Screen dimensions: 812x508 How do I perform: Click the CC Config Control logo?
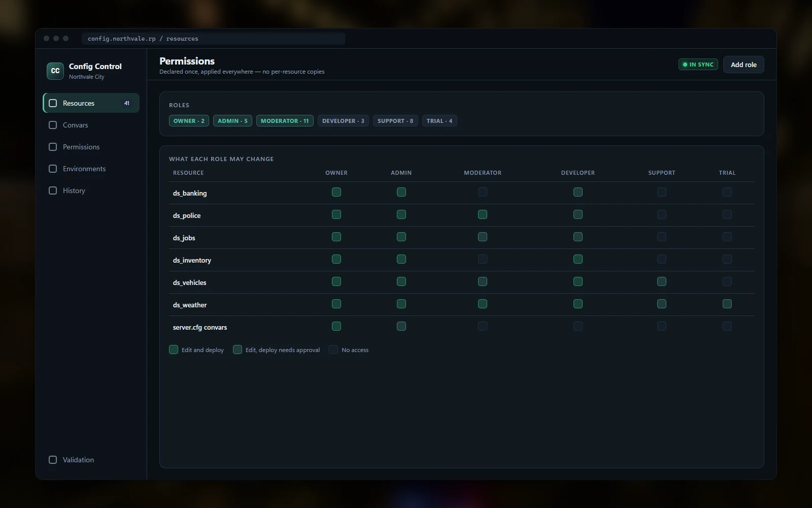tap(55, 71)
